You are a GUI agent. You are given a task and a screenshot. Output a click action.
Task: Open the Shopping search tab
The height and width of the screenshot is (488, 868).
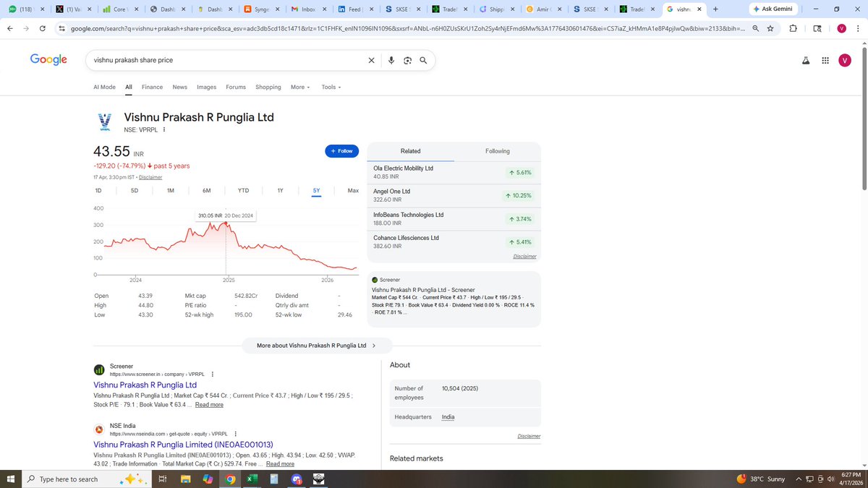coord(268,87)
